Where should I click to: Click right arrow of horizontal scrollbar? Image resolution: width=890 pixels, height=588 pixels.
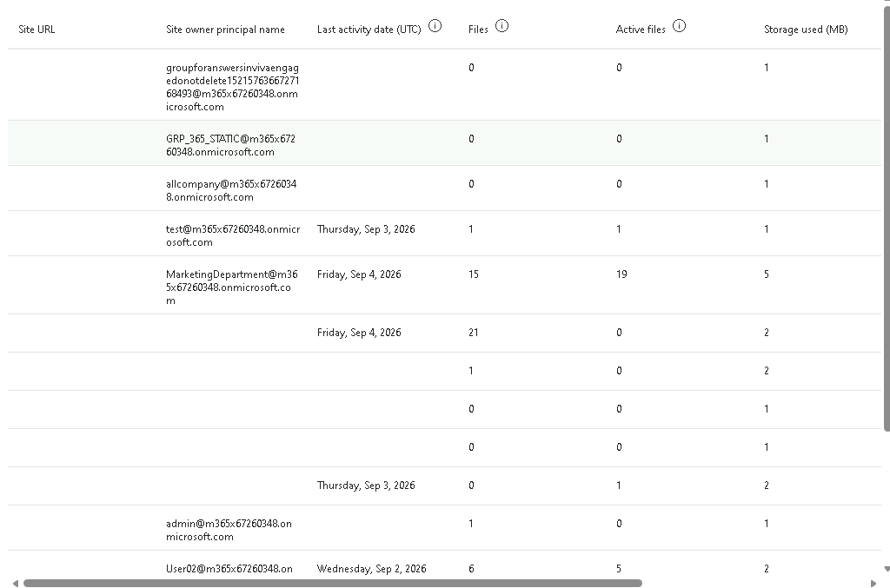coord(873,584)
